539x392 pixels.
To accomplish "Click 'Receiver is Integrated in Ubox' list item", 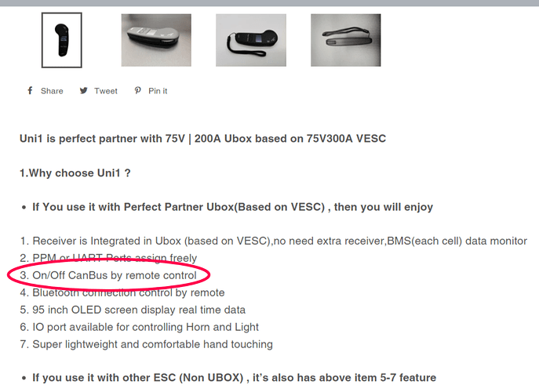I will tap(273, 241).
